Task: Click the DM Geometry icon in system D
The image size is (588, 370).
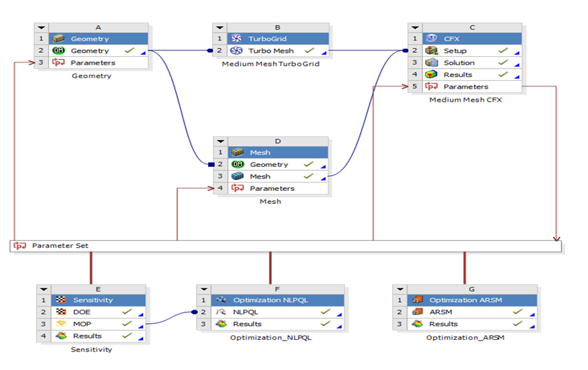Action: [238, 164]
